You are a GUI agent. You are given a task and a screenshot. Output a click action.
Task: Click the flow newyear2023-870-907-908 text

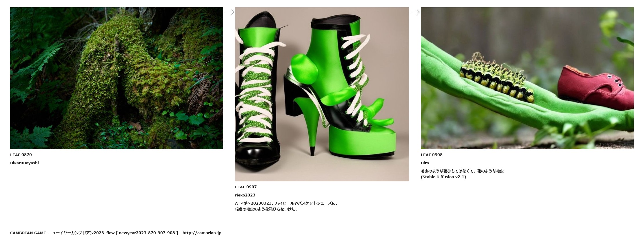142,233
